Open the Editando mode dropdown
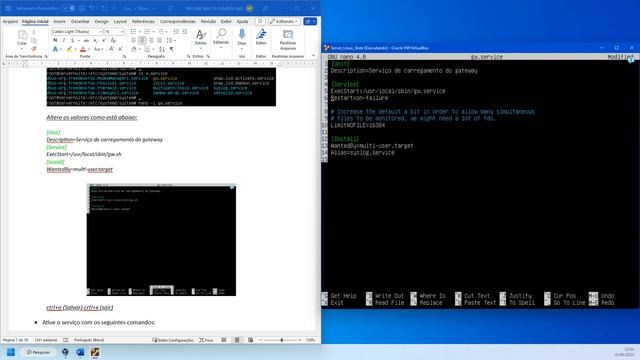 point(284,21)
